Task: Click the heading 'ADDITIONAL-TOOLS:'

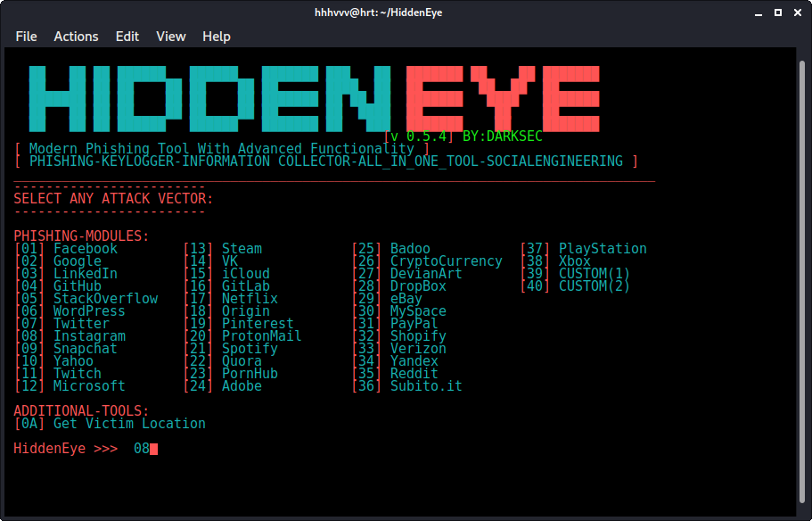Action: point(81,411)
